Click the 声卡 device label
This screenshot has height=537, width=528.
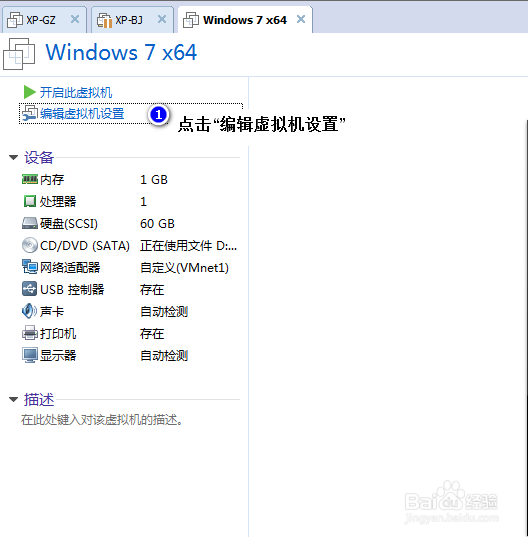(x=52, y=312)
